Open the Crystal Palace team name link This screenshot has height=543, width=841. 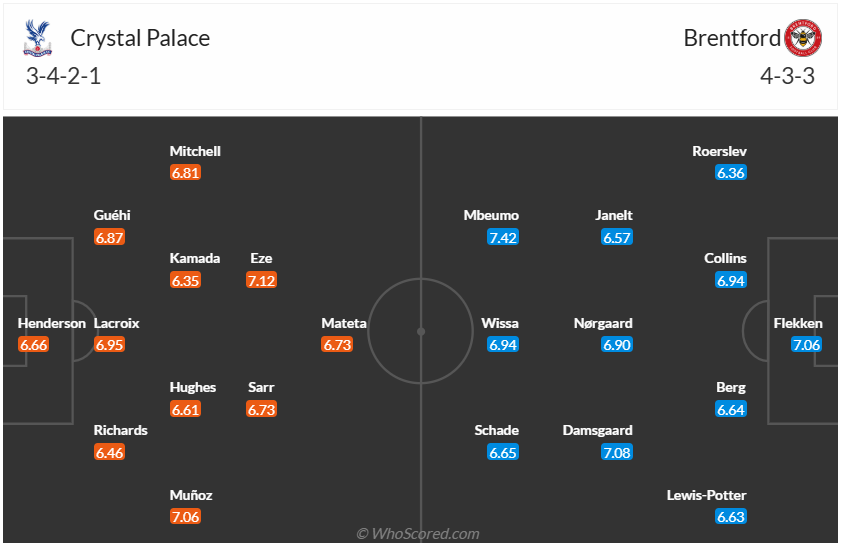(x=140, y=39)
